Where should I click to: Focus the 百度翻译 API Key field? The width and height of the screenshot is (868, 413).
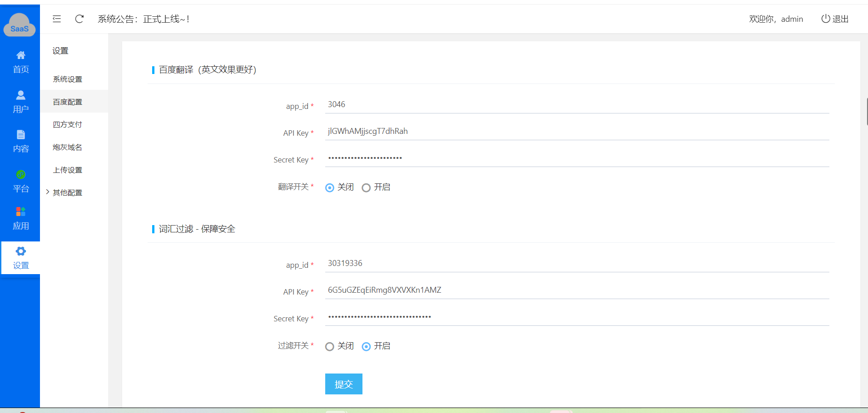(x=577, y=132)
